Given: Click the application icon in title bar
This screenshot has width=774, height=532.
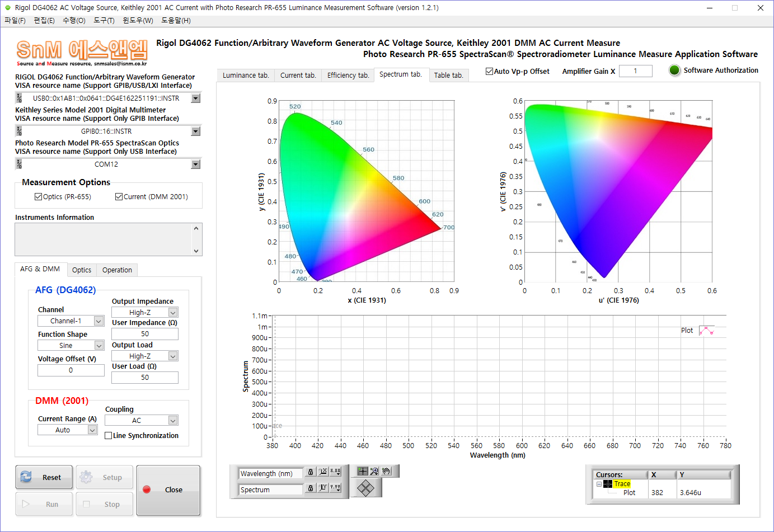Looking at the screenshot, I should point(8,8).
